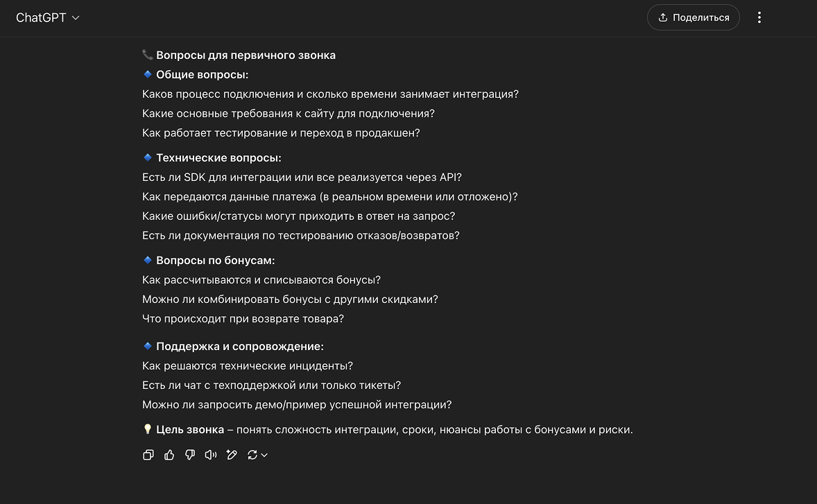817x504 pixels.
Task: Expand the chevron next to the regenerate icon
Action: click(x=263, y=455)
